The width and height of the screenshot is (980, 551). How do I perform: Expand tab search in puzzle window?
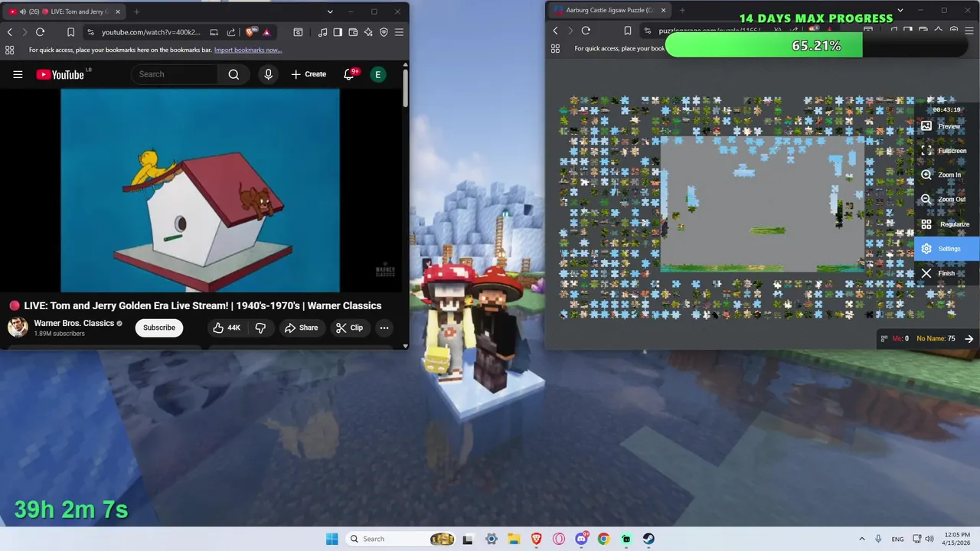tap(900, 10)
